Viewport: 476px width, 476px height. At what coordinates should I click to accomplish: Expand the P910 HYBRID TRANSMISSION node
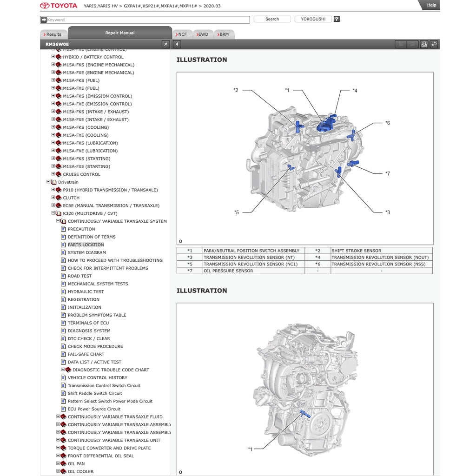pyautogui.click(x=54, y=190)
